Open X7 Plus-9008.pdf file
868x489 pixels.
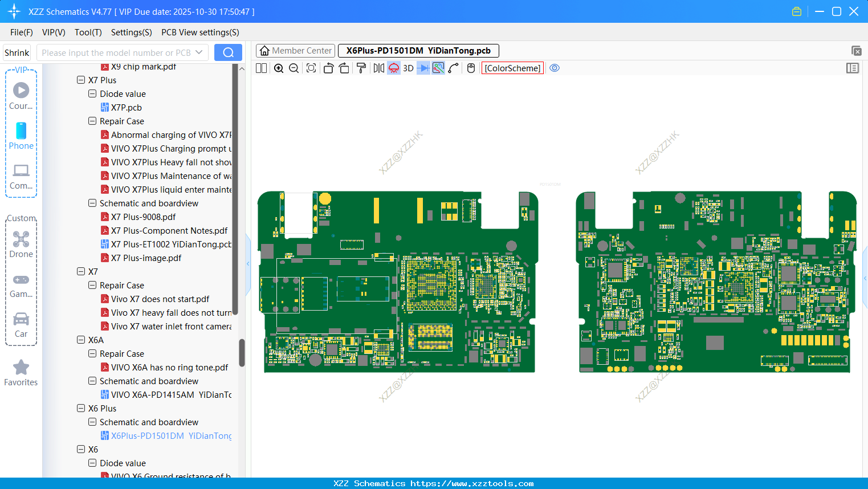(143, 217)
